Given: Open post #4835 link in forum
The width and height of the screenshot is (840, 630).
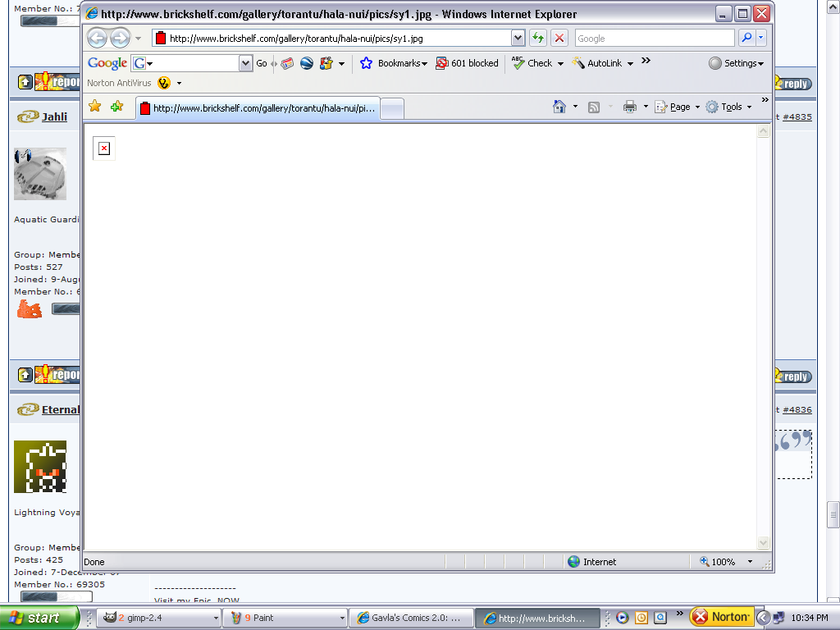Looking at the screenshot, I should point(797,116).
